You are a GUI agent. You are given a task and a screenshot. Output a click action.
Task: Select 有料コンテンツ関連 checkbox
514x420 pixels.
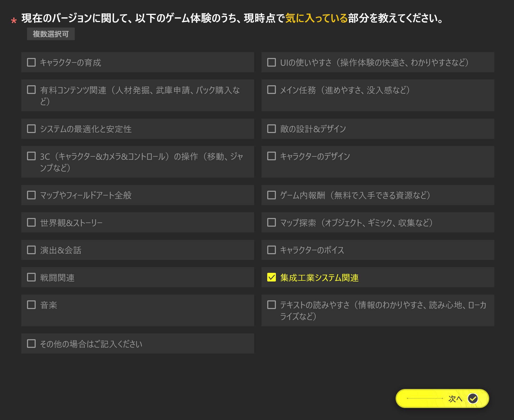[31, 90]
